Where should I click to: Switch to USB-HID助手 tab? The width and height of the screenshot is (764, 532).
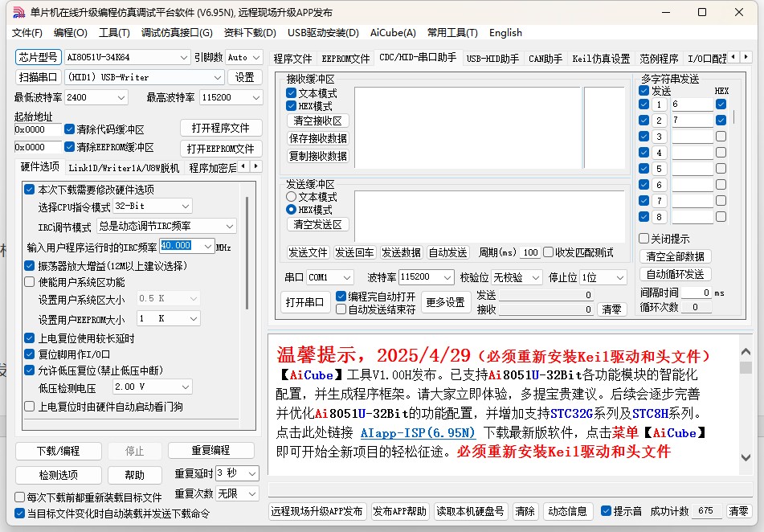coord(492,59)
